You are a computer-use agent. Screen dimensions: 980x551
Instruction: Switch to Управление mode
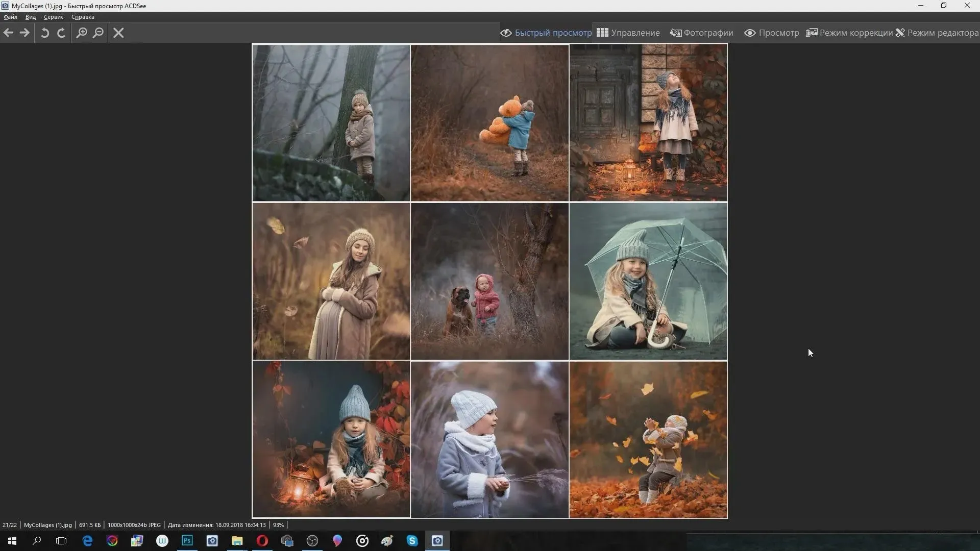628,33
